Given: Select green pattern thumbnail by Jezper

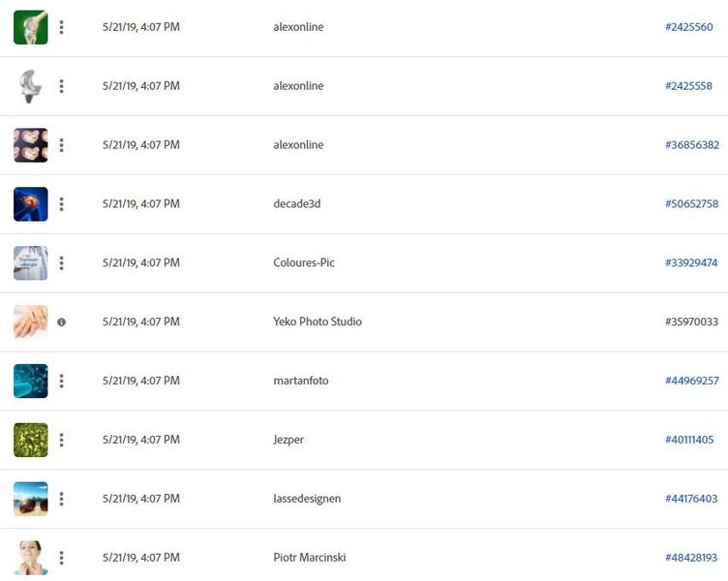Looking at the screenshot, I should point(31,440).
